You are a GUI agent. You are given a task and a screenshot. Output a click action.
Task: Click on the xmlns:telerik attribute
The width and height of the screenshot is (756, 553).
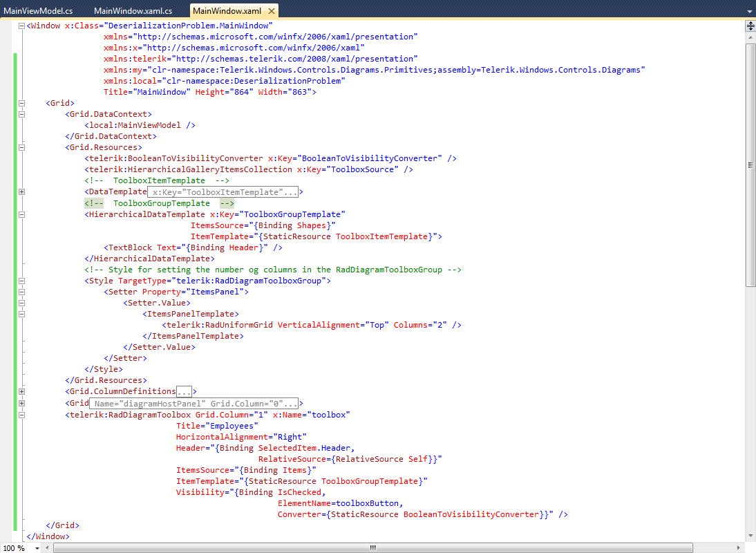[261, 59]
